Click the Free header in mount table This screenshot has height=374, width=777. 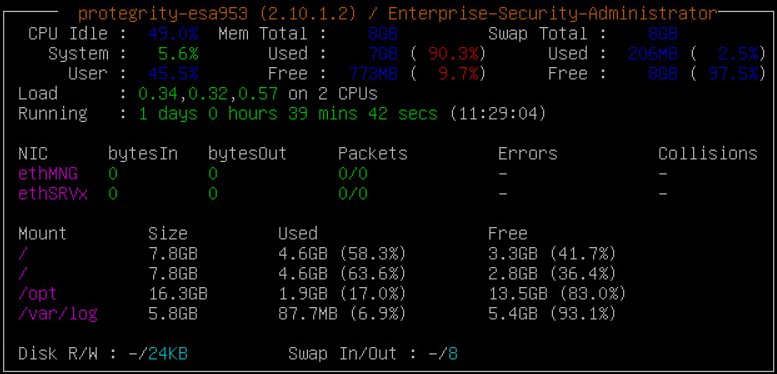pyautogui.click(x=508, y=233)
